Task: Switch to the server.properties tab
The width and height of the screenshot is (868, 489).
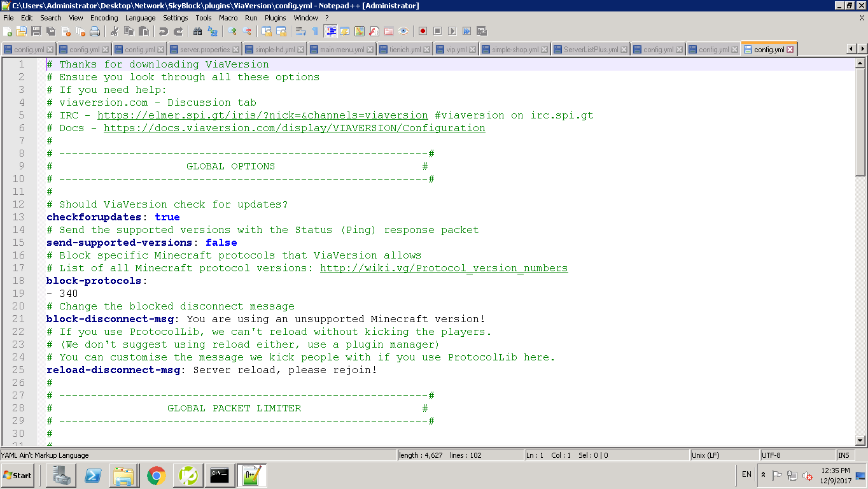Action: coord(205,50)
